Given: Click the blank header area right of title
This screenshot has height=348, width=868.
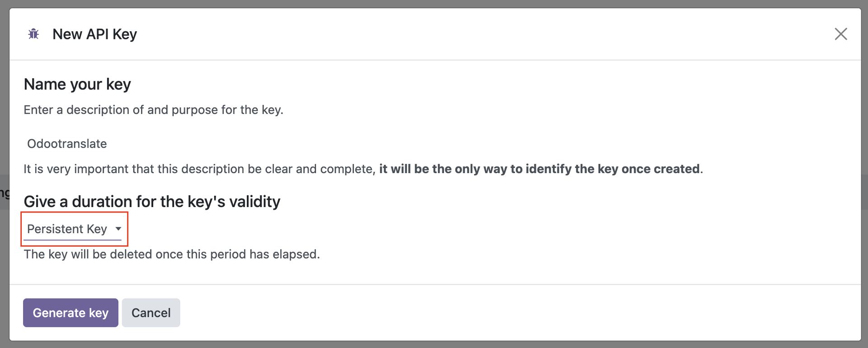Looking at the screenshot, I should pyautogui.click(x=452, y=34).
